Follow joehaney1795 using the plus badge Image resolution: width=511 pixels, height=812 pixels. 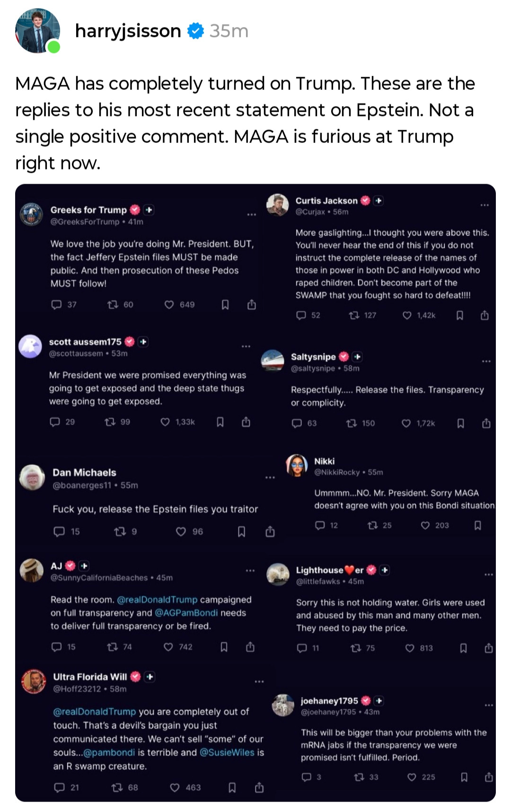click(379, 700)
